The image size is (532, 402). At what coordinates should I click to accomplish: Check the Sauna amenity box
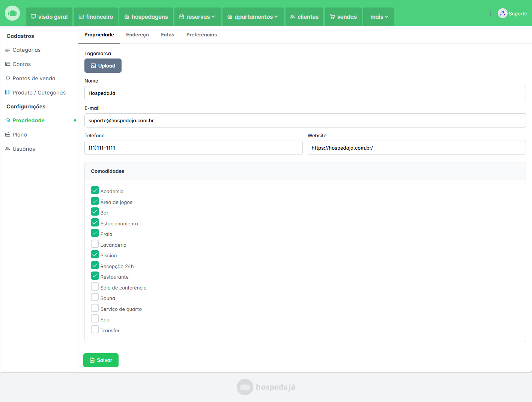(95, 297)
